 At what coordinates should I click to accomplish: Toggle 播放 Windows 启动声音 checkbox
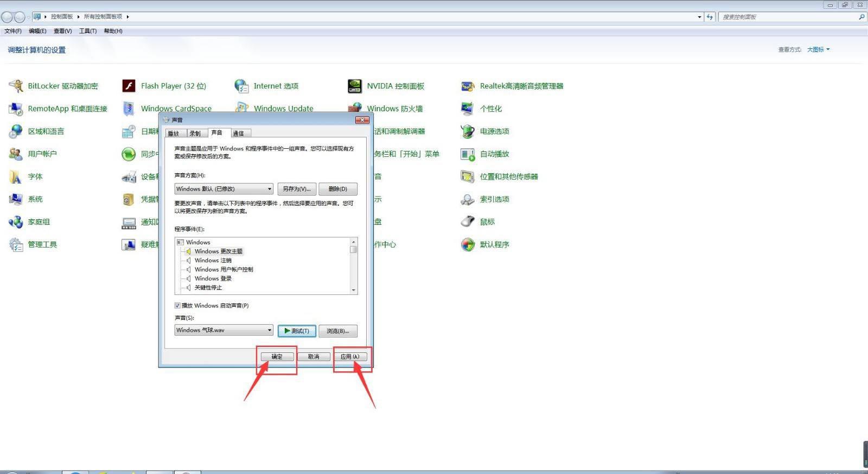pos(177,306)
